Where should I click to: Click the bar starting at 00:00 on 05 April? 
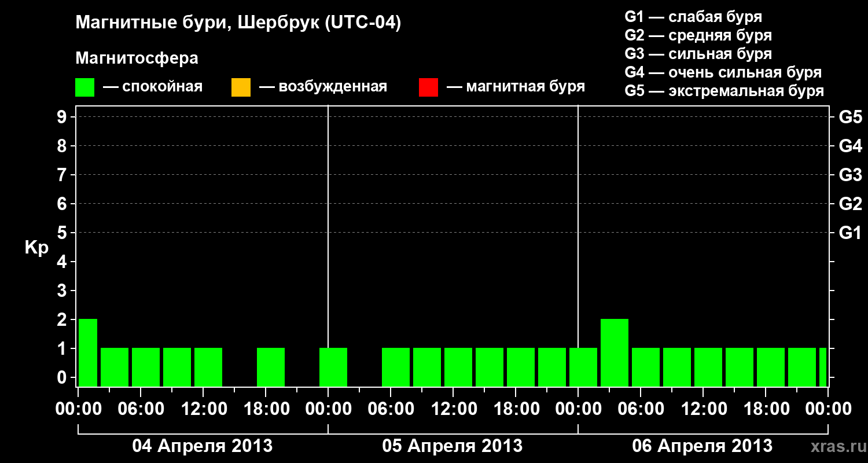(333, 367)
